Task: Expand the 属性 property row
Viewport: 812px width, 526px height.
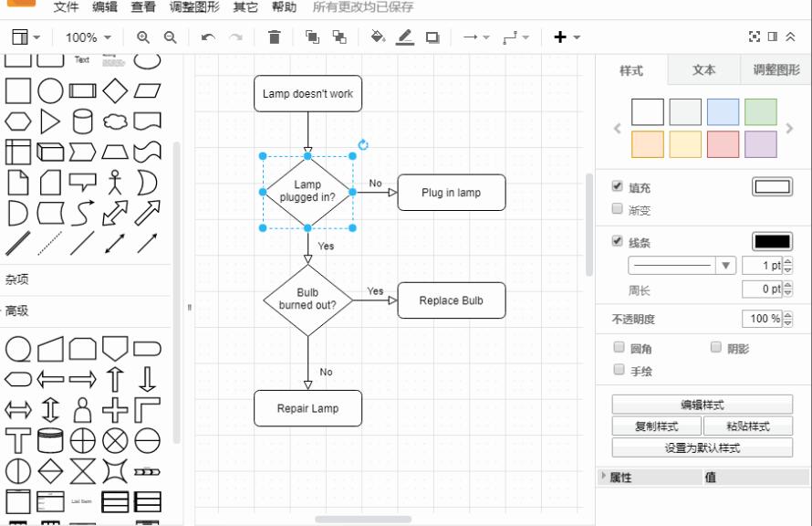Action: coord(604,476)
